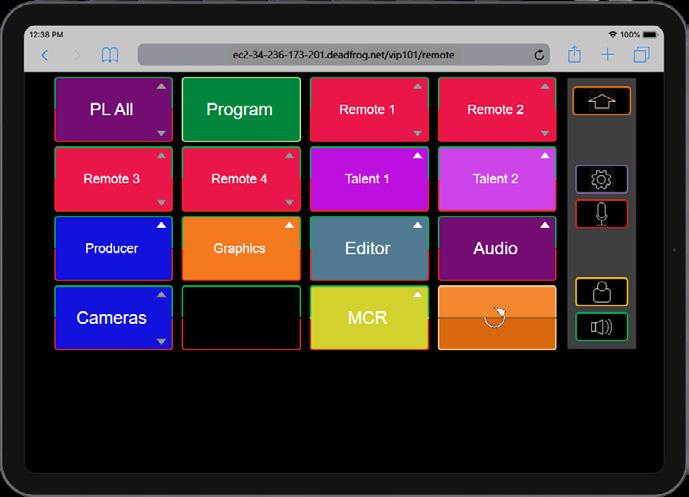Click MCR up arrow

point(417,294)
